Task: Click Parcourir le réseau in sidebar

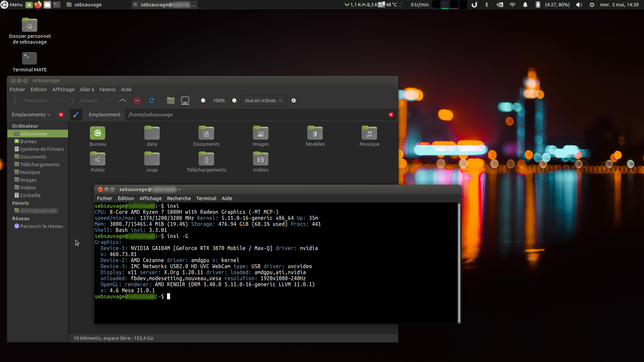Action: [41, 226]
